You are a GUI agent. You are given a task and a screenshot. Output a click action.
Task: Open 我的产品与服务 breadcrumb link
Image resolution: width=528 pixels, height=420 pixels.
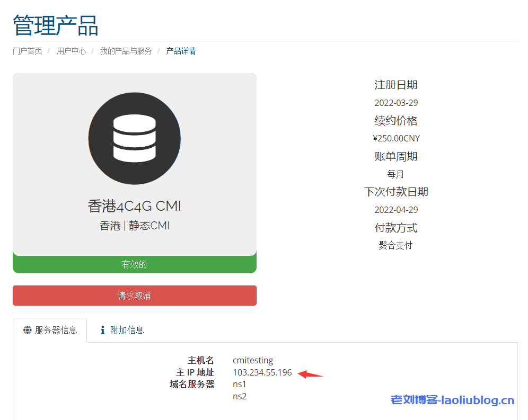[x=125, y=51]
